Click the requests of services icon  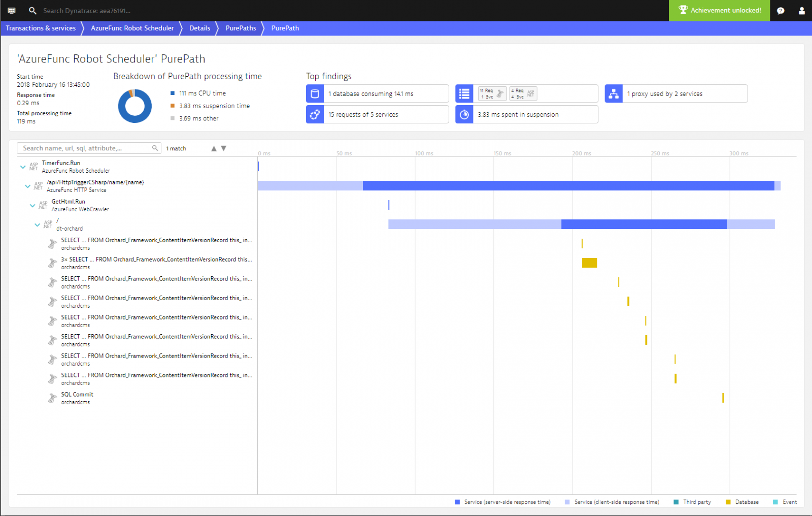(315, 115)
